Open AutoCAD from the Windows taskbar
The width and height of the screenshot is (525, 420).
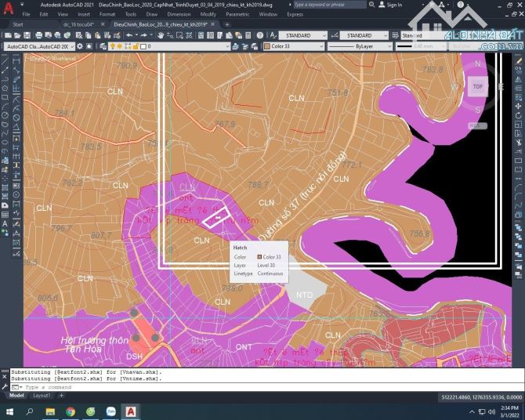(x=131, y=411)
